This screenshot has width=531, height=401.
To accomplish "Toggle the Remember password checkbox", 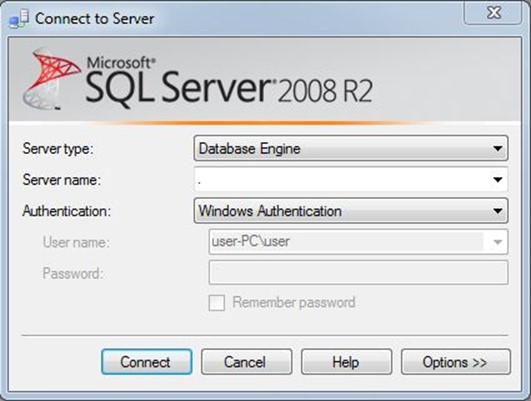I will [x=216, y=302].
